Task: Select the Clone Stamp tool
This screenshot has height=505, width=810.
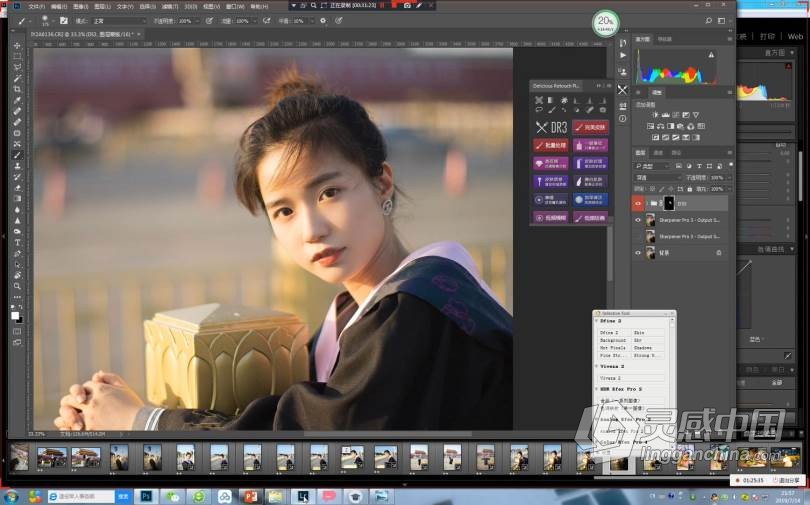Action: [x=17, y=166]
